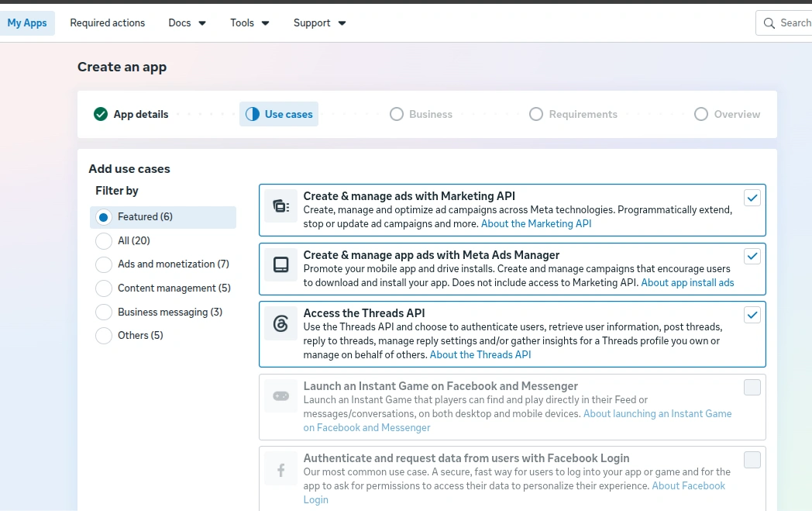The width and height of the screenshot is (812, 511).
Task: Click the Instant Game controller icon
Action: (280, 396)
